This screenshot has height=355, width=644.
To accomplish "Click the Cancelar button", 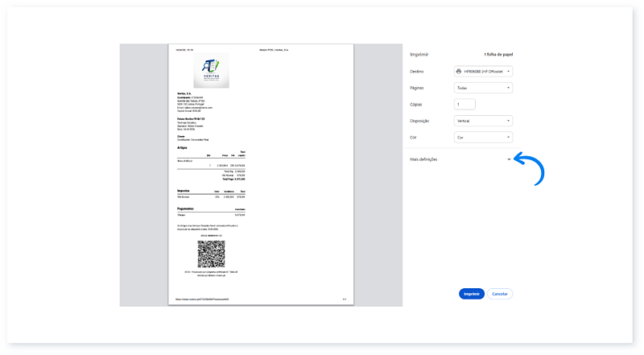I will pyautogui.click(x=500, y=294).
